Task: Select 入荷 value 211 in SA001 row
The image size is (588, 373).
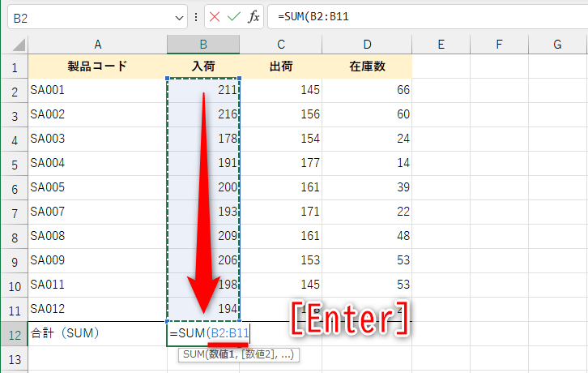Action: [203, 90]
